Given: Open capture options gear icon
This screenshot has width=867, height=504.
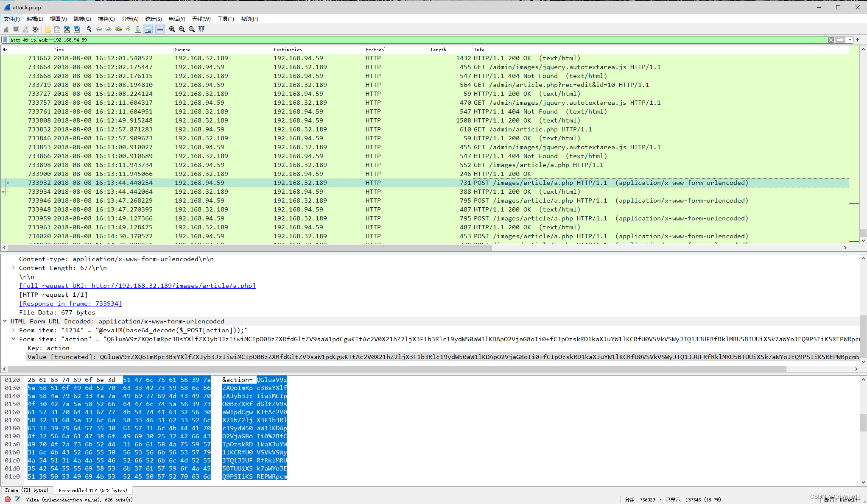Looking at the screenshot, I should point(35,29).
